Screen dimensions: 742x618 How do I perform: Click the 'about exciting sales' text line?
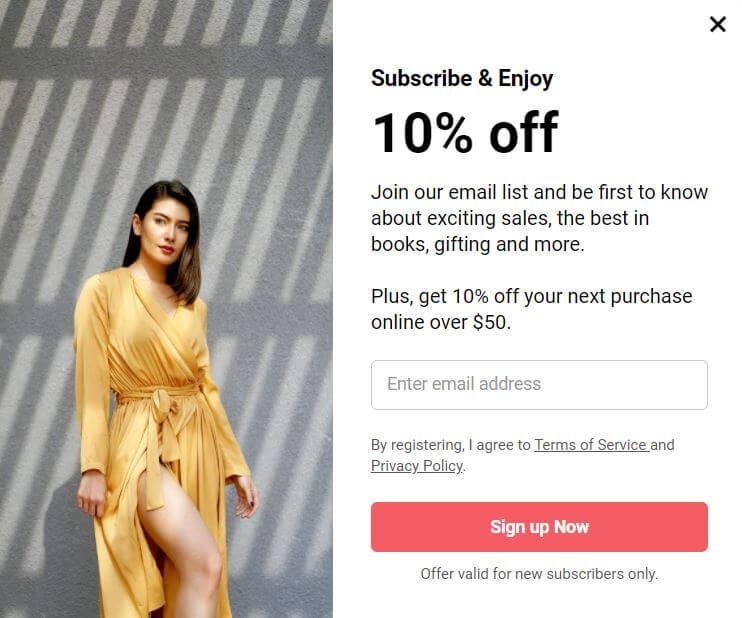coord(510,219)
